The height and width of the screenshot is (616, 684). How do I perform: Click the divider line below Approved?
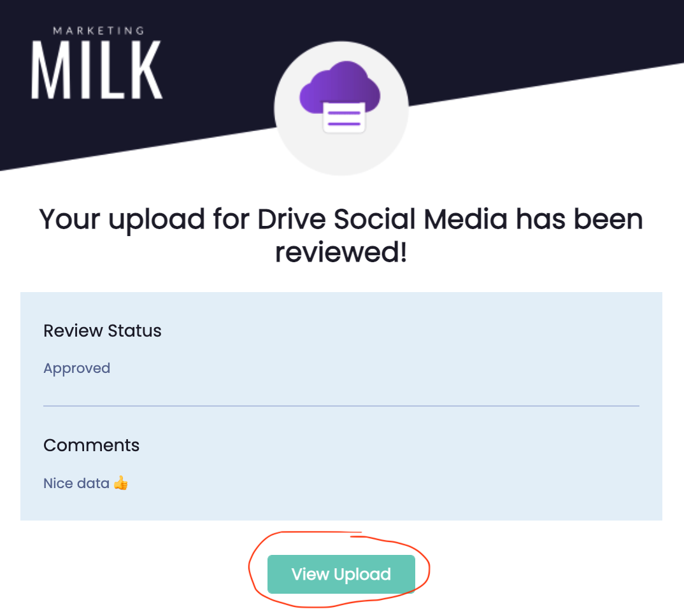[x=341, y=405]
